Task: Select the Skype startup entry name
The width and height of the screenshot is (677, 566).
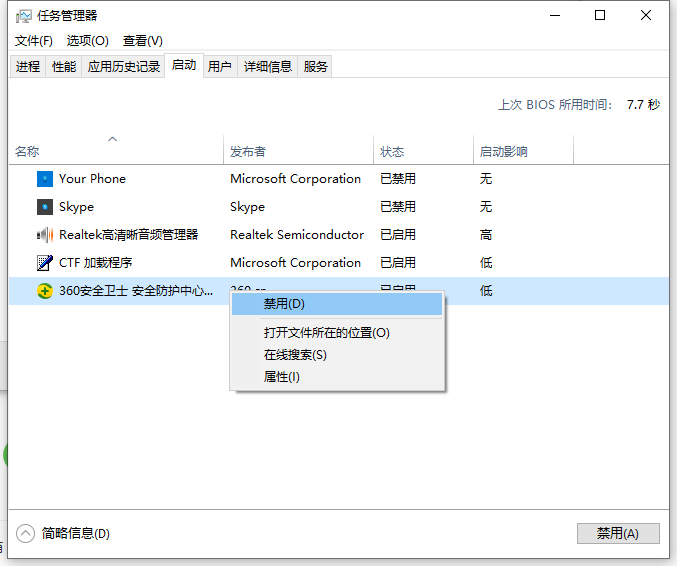Action: [x=76, y=207]
